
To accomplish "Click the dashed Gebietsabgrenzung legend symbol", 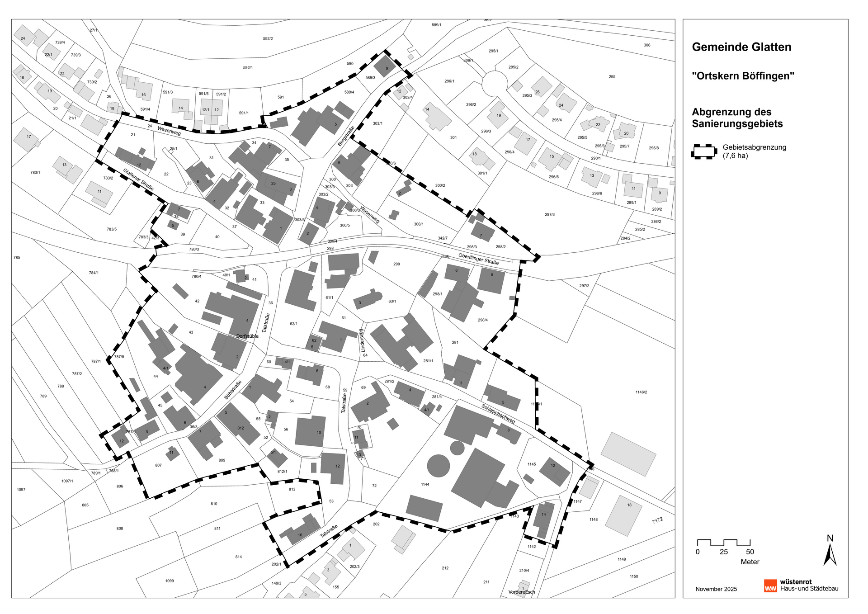I will 704,151.
